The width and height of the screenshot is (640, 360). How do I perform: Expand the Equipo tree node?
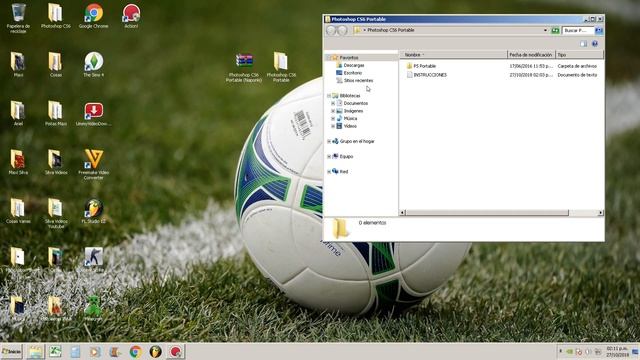tap(329, 157)
